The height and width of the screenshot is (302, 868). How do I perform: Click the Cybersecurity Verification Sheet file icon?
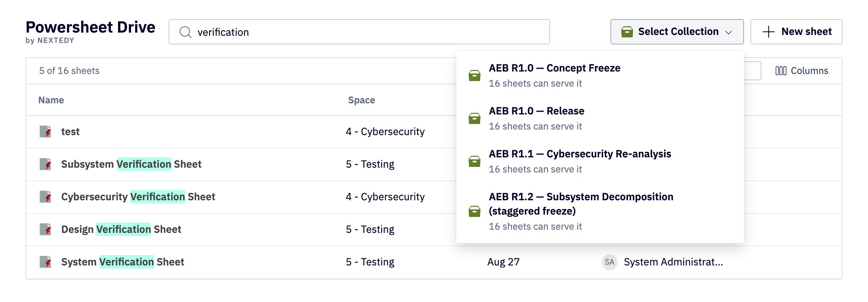click(x=45, y=197)
